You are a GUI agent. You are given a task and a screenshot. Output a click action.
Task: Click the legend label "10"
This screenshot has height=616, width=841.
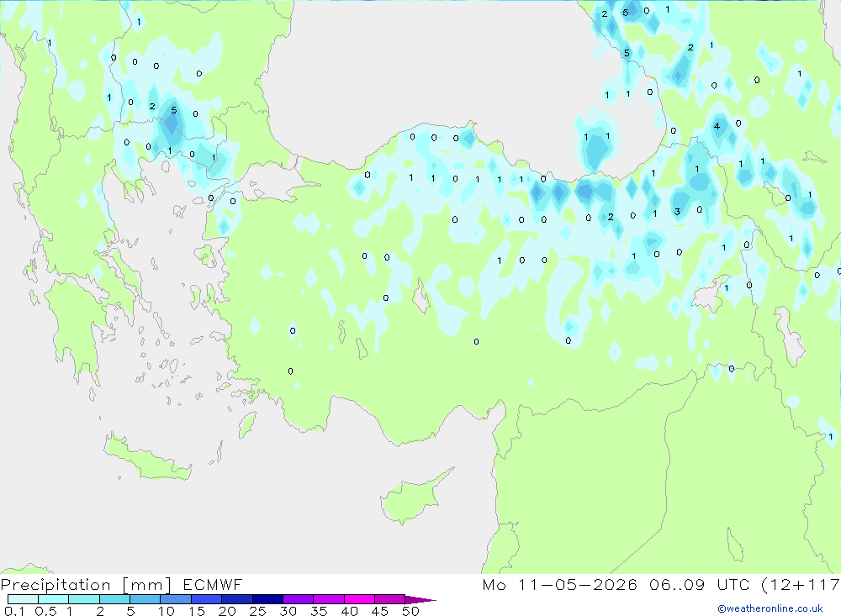(x=167, y=611)
